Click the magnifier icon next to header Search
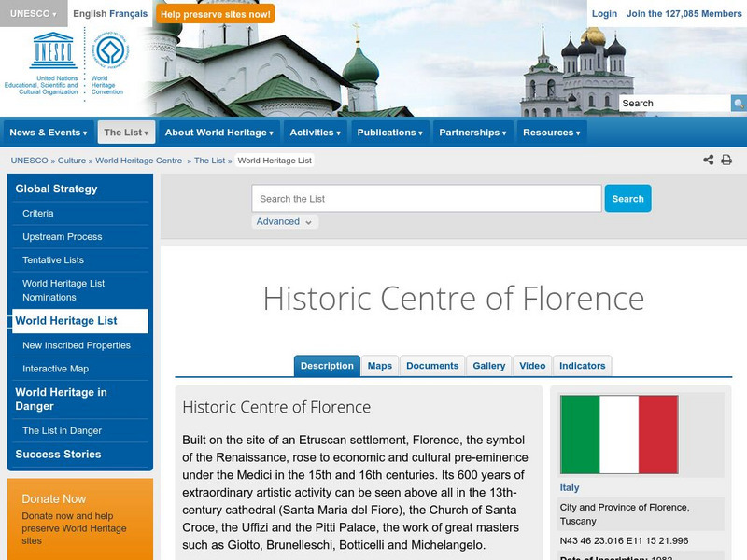The image size is (747, 560). point(739,103)
